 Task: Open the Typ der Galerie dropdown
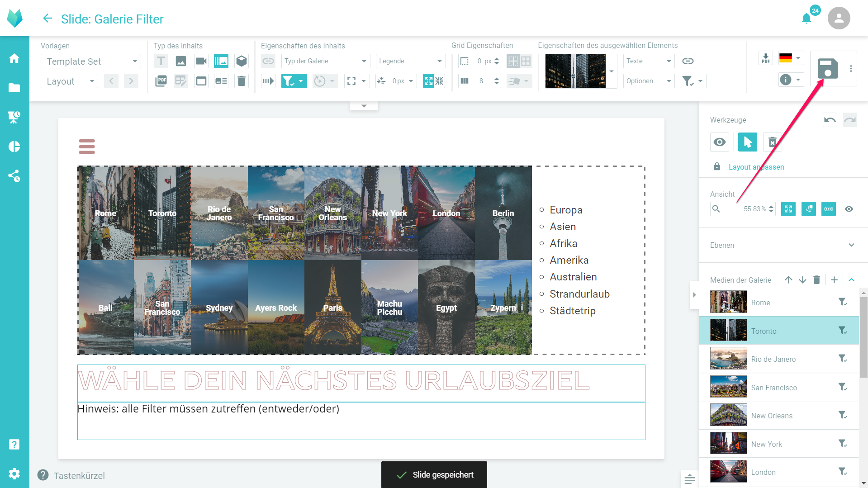[x=326, y=61]
